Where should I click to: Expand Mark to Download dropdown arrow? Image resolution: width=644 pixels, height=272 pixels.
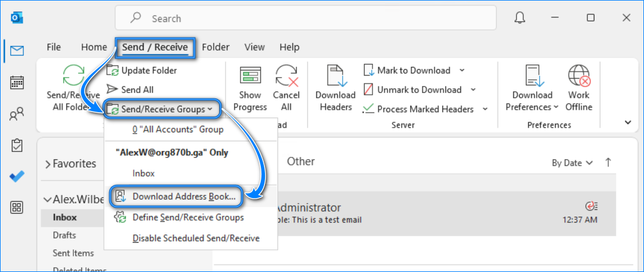[x=461, y=70]
